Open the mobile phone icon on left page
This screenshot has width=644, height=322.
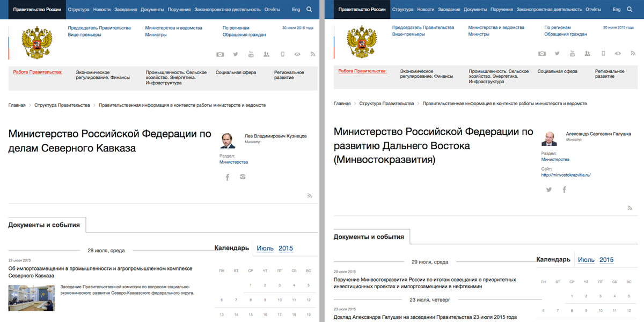pyautogui.click(x=282, y=54)
